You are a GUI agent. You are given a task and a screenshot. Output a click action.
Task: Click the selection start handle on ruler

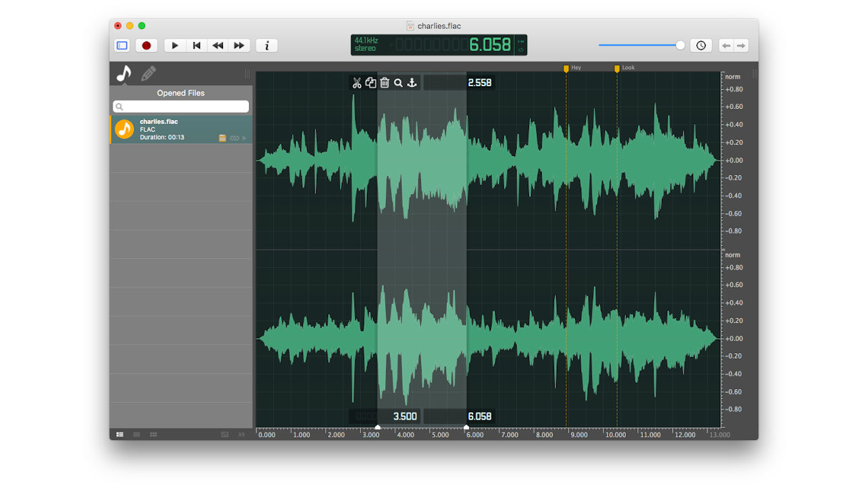coord(378,427)
